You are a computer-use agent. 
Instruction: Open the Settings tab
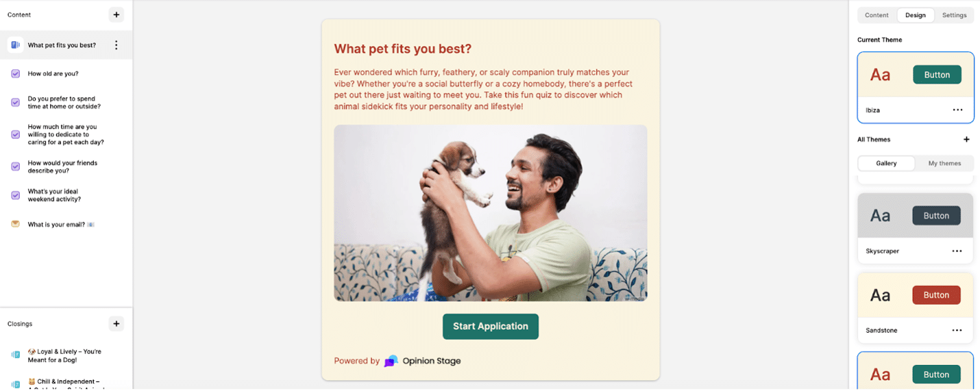954,15
